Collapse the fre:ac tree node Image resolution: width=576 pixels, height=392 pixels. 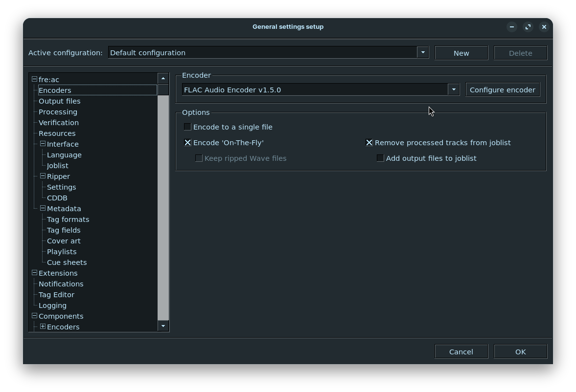click(x=34, y=79)
